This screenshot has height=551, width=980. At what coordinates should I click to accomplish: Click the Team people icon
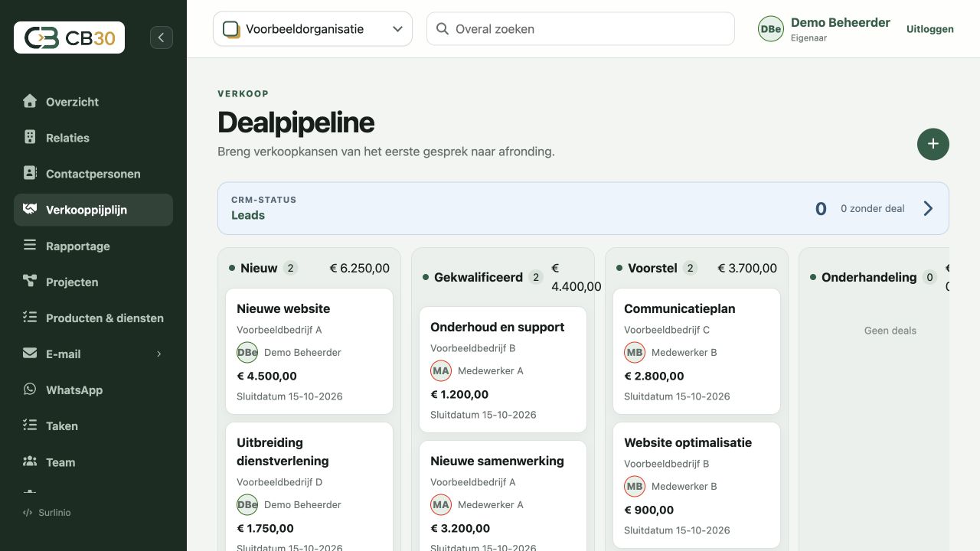coord(30,461)
